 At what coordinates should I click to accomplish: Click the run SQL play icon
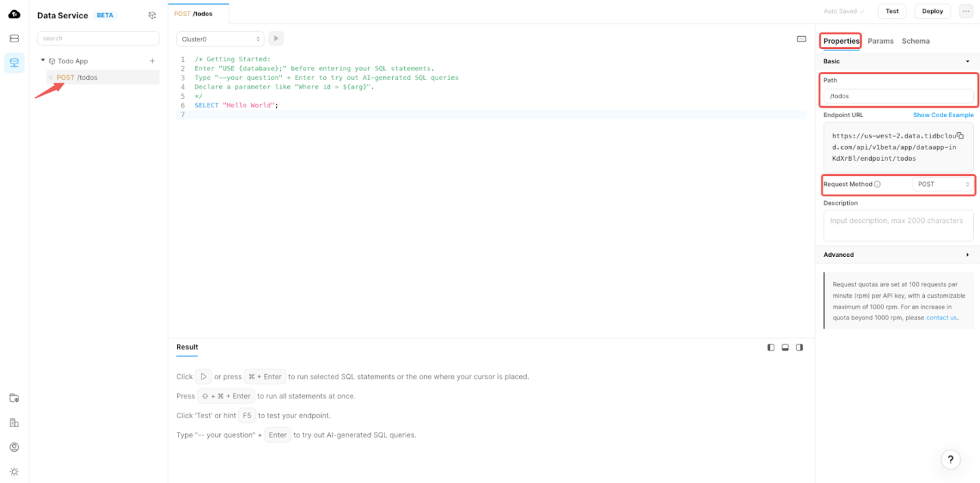pyautogui.click(x=276, y=38)
